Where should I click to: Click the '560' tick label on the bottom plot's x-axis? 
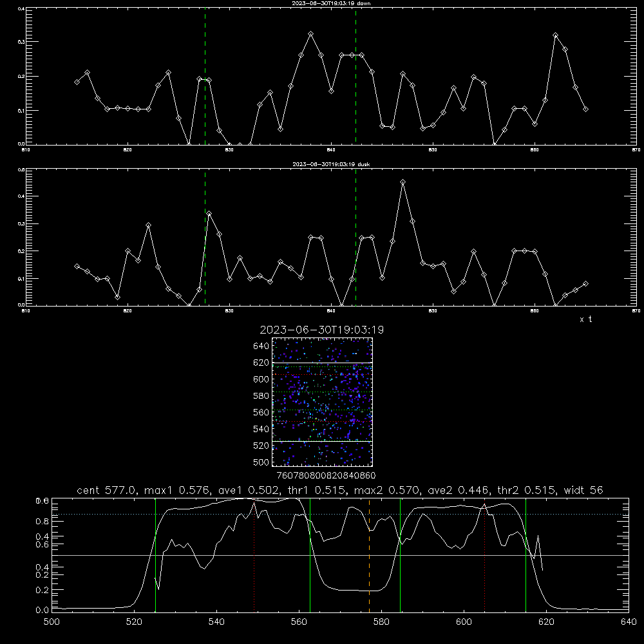(299, 622)
